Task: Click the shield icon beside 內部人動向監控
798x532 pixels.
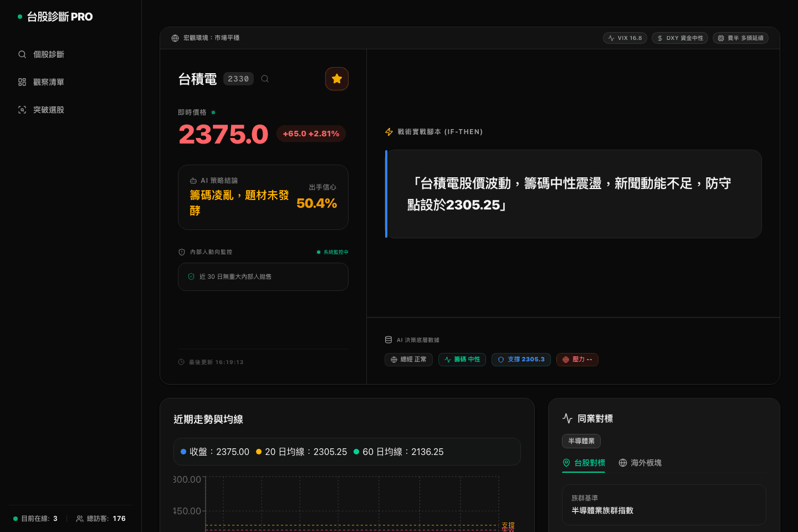Action: tap(182, 252)
